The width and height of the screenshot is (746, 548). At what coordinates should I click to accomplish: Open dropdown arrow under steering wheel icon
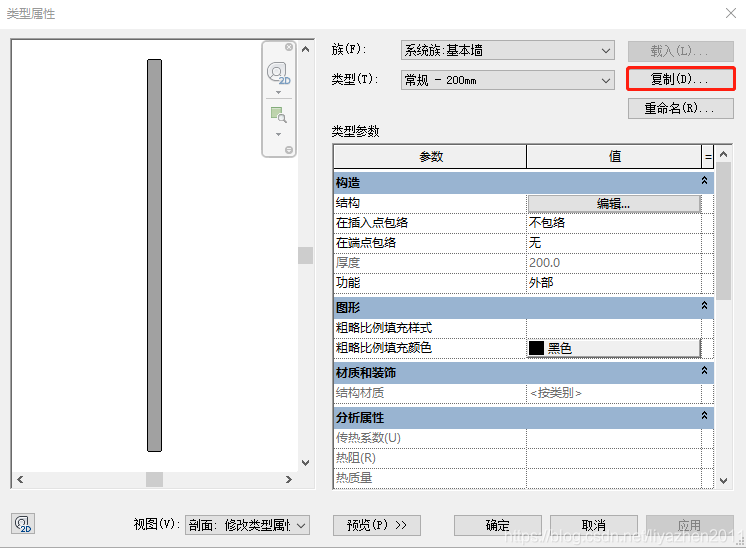click(279, 92)
